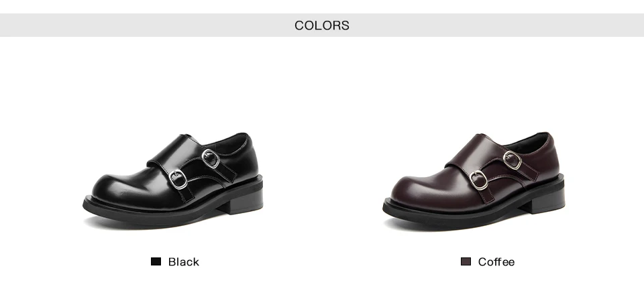Click the "Black" color label text
The image size is (644, 301).
pyautogui.click(x=184, y=262)
